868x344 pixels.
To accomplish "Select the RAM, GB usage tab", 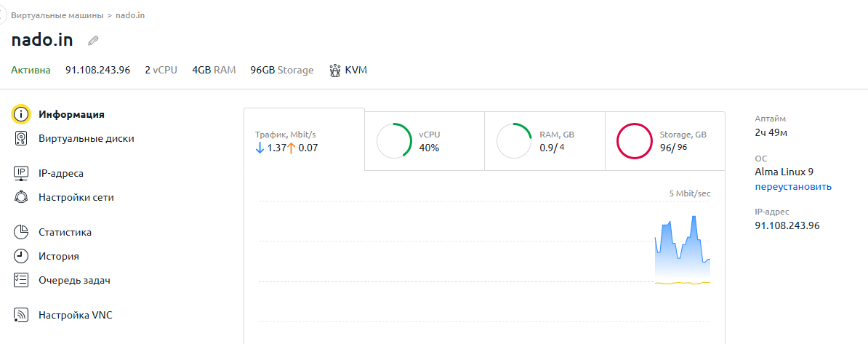I will pos(544,141).
